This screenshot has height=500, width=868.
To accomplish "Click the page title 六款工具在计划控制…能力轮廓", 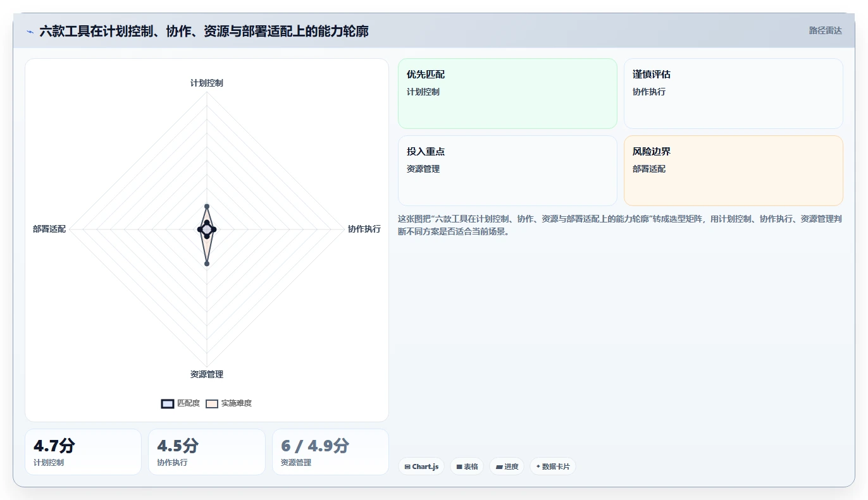I will (x=204, y=31).
